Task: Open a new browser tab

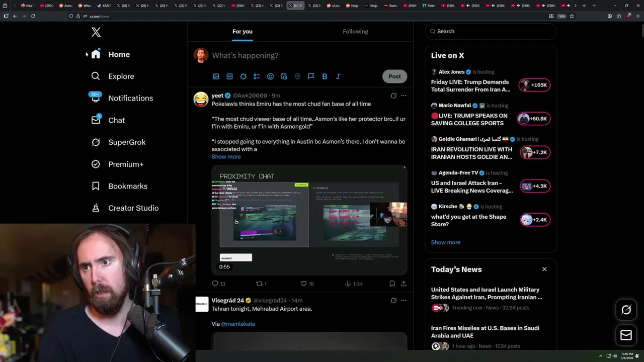Action: coord(584,6)
